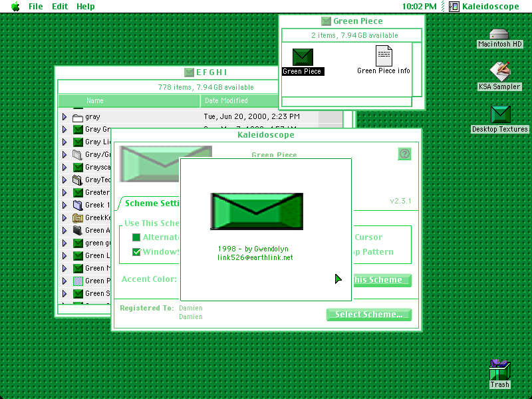Click the partially hidden This Scheme button
The image size is (532, 399).
pyautogui.click(x=382, y=280)
